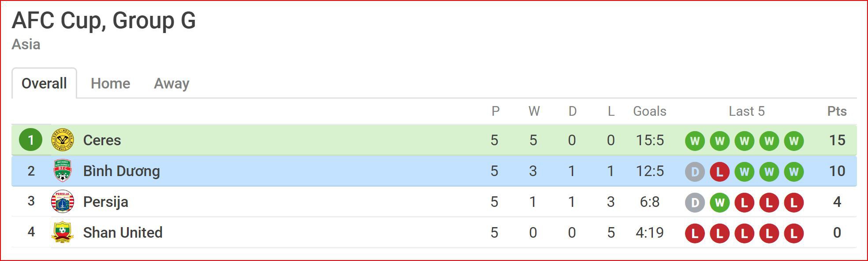This screenshot has height=261, width=868.
Task: Select the Overall tab
Action: point(44,83)
